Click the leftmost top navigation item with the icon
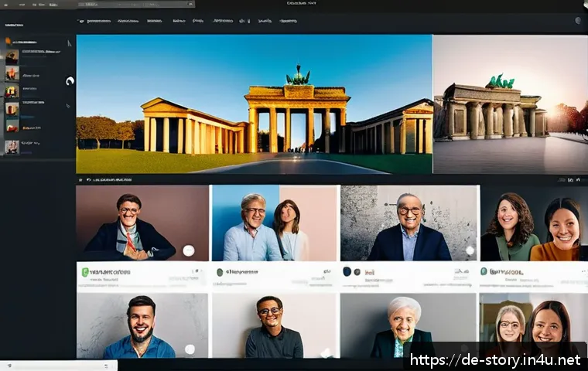 (x=95, y=21)
